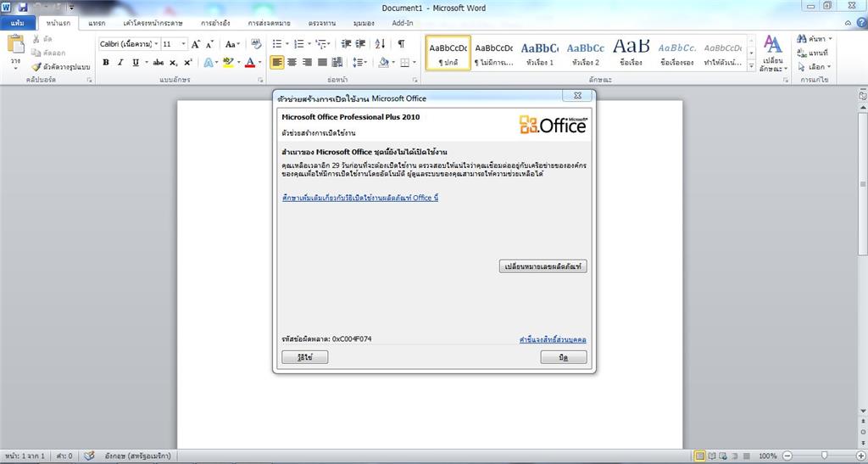The height and width of the screenshot is (464, 868).
Task: Click the Thai Distributed alignment icon
Action: click(337, 63)
